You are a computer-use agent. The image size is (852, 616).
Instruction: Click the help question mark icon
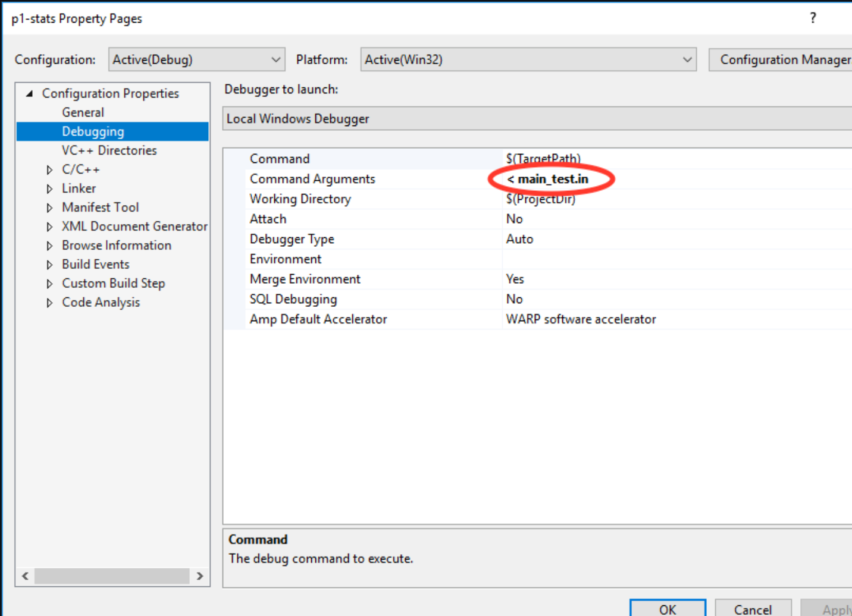tap(813, 18)
